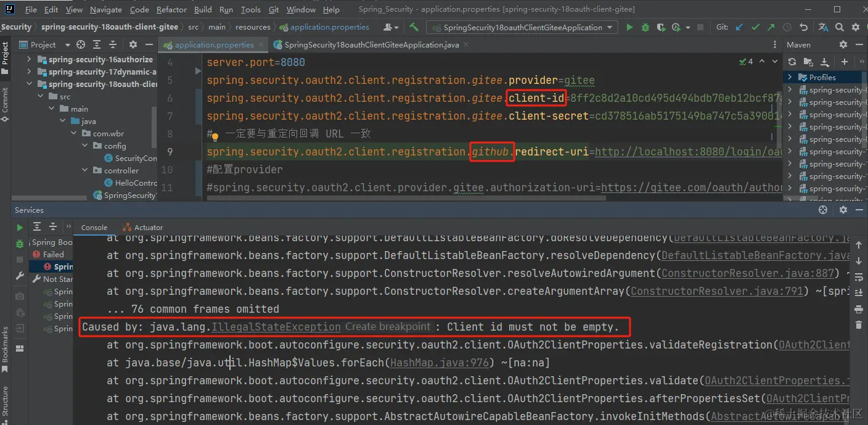Open ConstructorResolver.java:887 link
The height and width of the screenshot is (425, 868).
(x=748, y=273)
